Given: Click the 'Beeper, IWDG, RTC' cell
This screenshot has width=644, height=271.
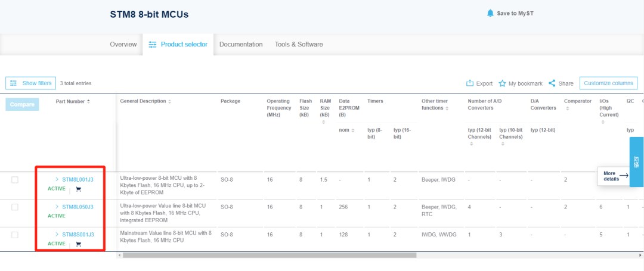Looking at the screenshot, I should pos(439,210).
